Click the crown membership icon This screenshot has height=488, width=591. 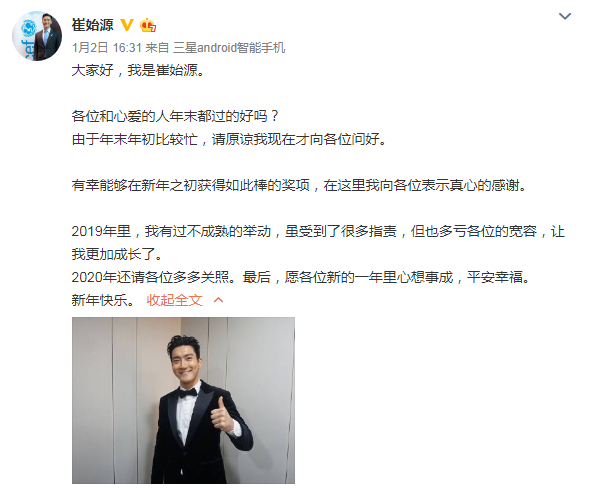point(148,25)
